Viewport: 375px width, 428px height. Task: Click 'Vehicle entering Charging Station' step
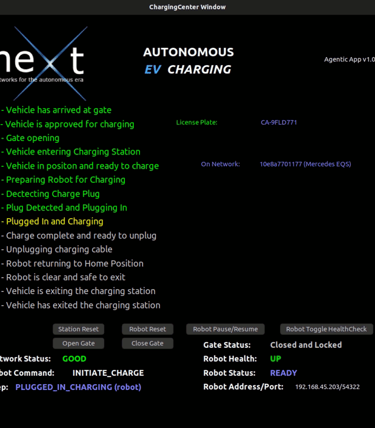(71, 152)
